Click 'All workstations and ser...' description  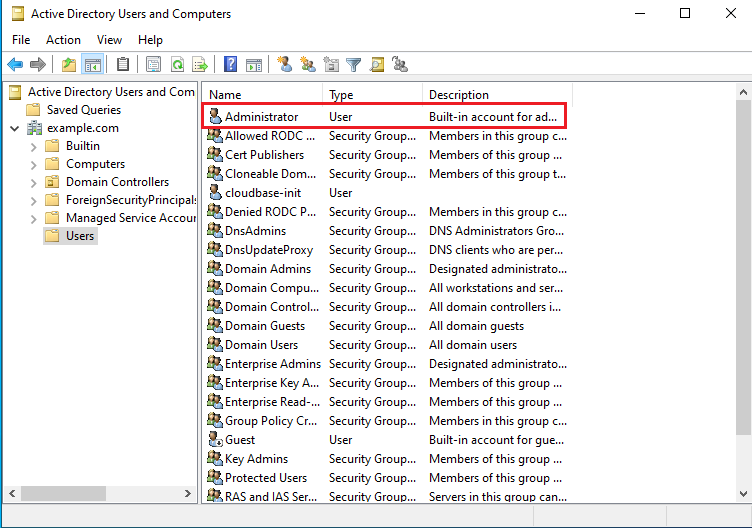coord(496,288)
